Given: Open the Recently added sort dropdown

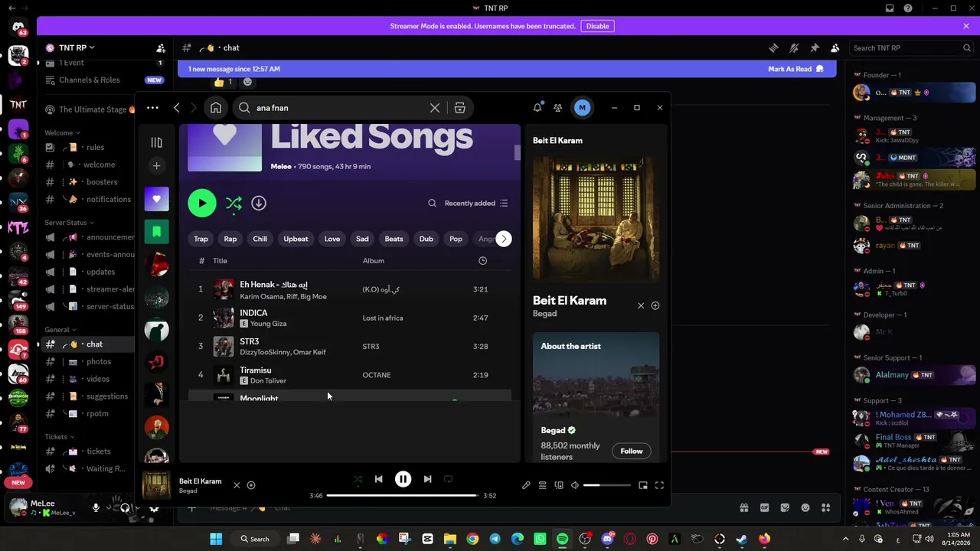Looking at the screenshot, I should [x=476, y=203].
